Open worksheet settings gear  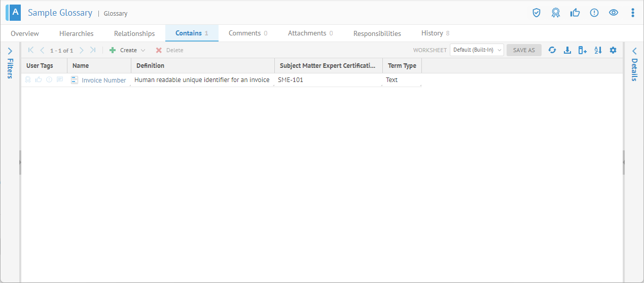point(613,50)
